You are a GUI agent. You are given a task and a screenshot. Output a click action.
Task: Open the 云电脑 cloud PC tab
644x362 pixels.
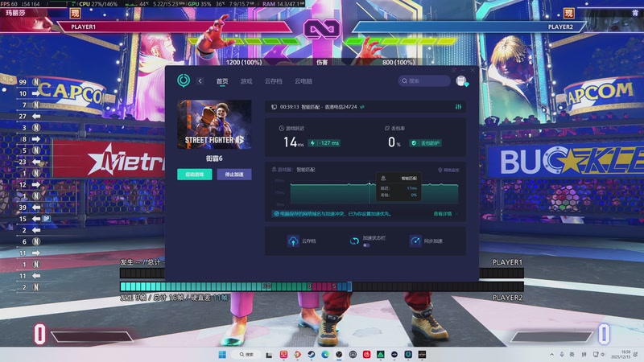(x=303, y=81)
